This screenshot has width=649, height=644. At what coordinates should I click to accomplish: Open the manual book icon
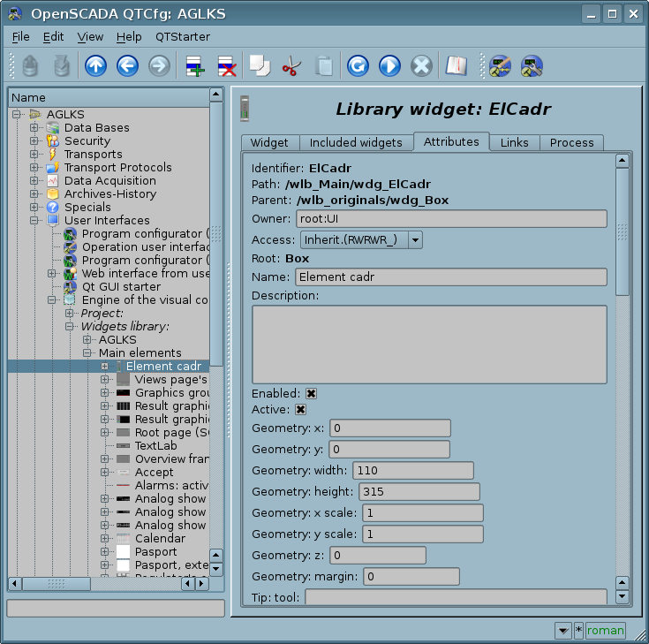pos(456,65)
